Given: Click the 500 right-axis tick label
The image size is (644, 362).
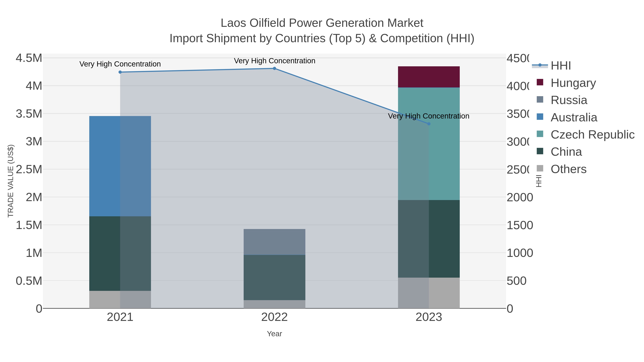Looking at the screenshot, I should tap(516, 280).
